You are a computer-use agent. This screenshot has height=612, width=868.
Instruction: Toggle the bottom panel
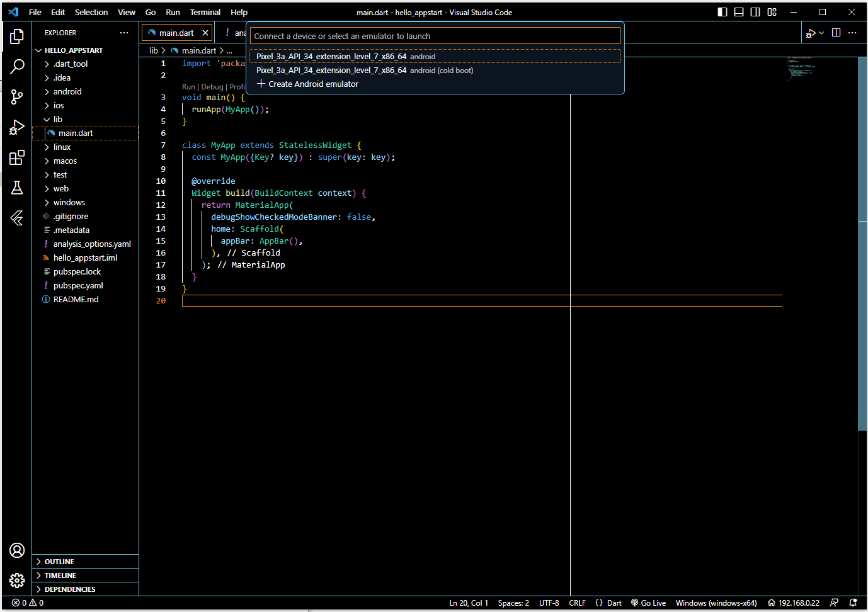pos(739,12)
